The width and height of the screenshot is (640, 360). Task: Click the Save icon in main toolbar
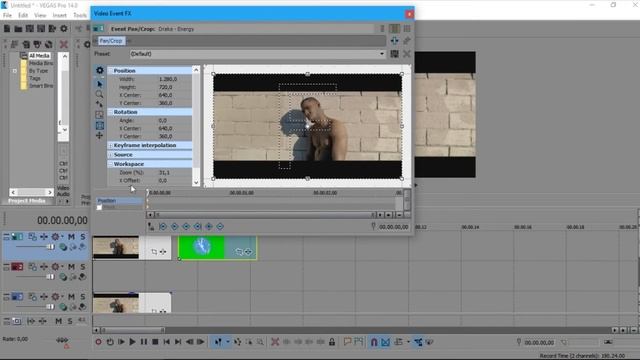pos(30,29)
